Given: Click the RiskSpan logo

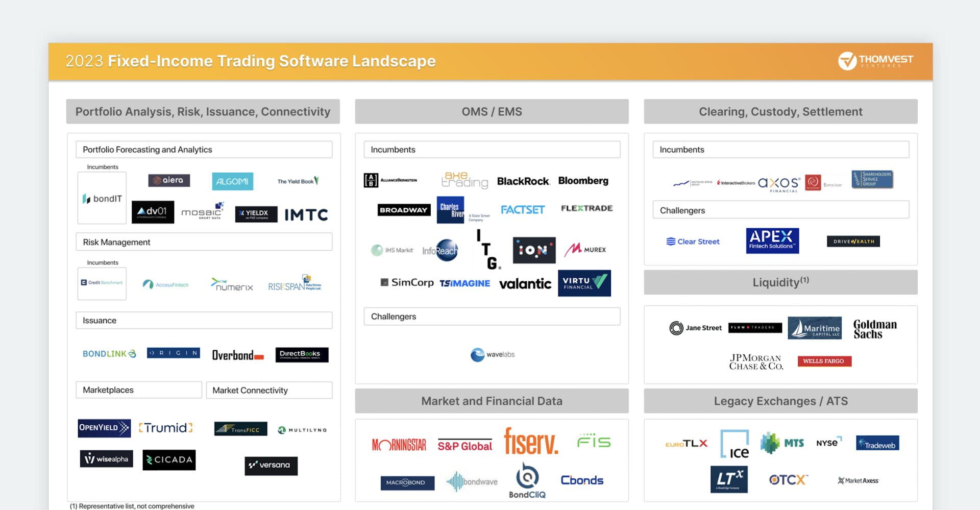Looking at the screenshot, I should pyautogui.click(x=295, y=283).
